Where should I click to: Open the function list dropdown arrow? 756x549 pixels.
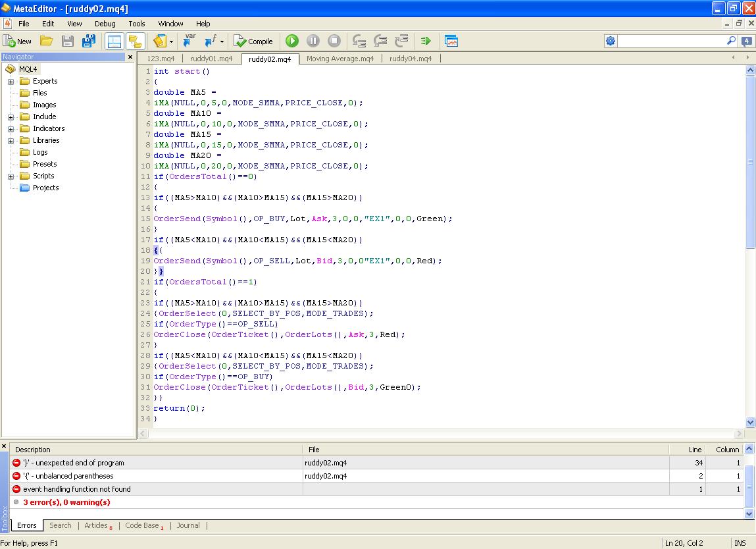point(222,41)
